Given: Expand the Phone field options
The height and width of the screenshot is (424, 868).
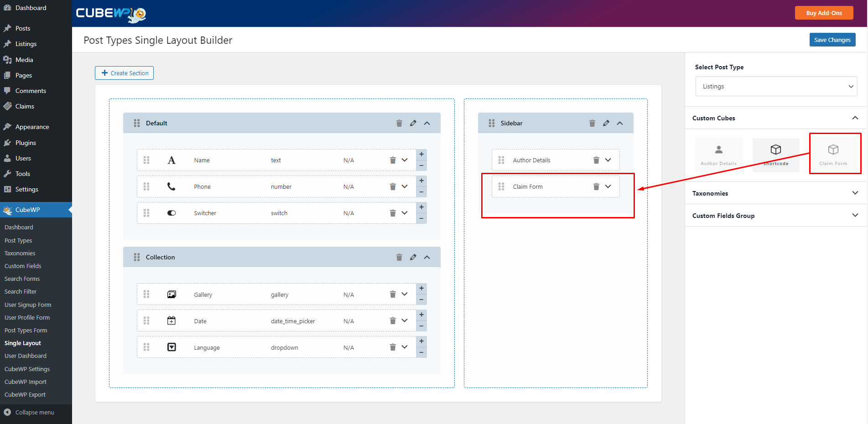Looking at the screenshot, I should tap(405, 186).
